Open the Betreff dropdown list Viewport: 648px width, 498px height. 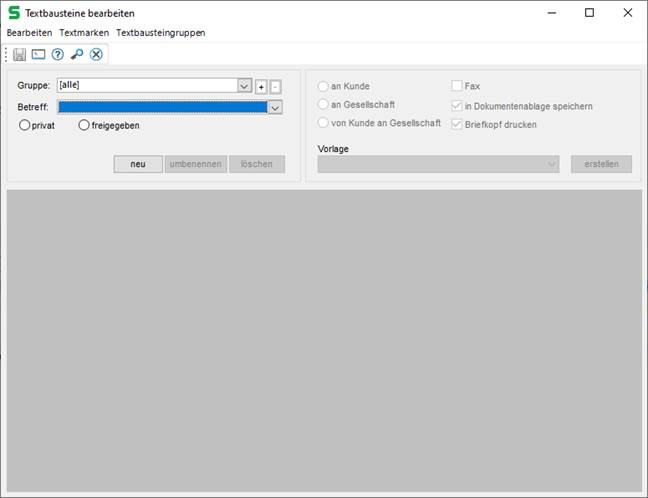[275, 107]
